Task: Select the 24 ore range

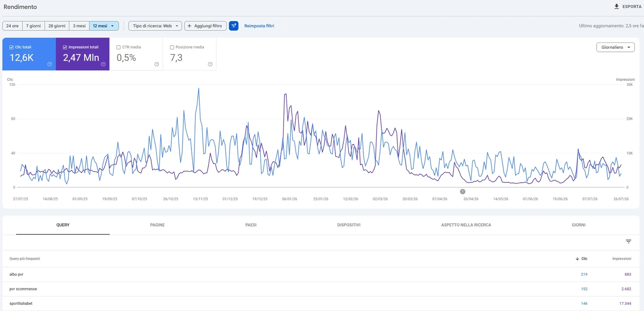Action: [13, 26]
